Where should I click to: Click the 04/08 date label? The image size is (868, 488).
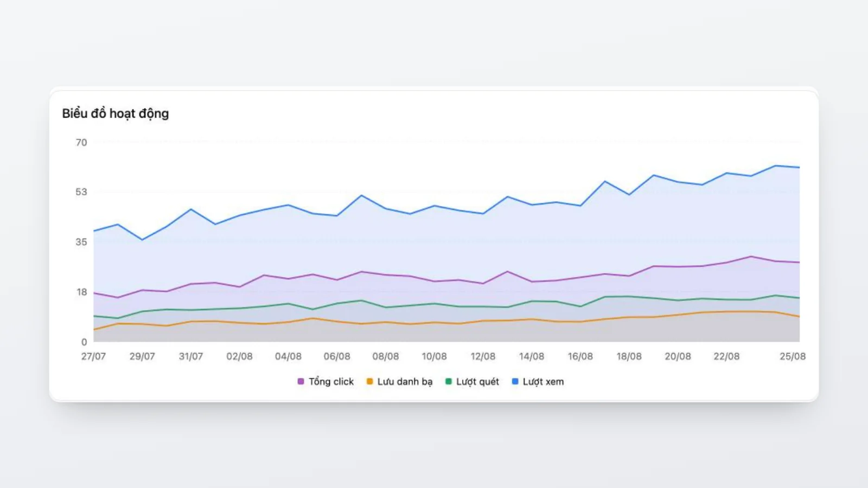pyautogui.click(x=288, y=357)
